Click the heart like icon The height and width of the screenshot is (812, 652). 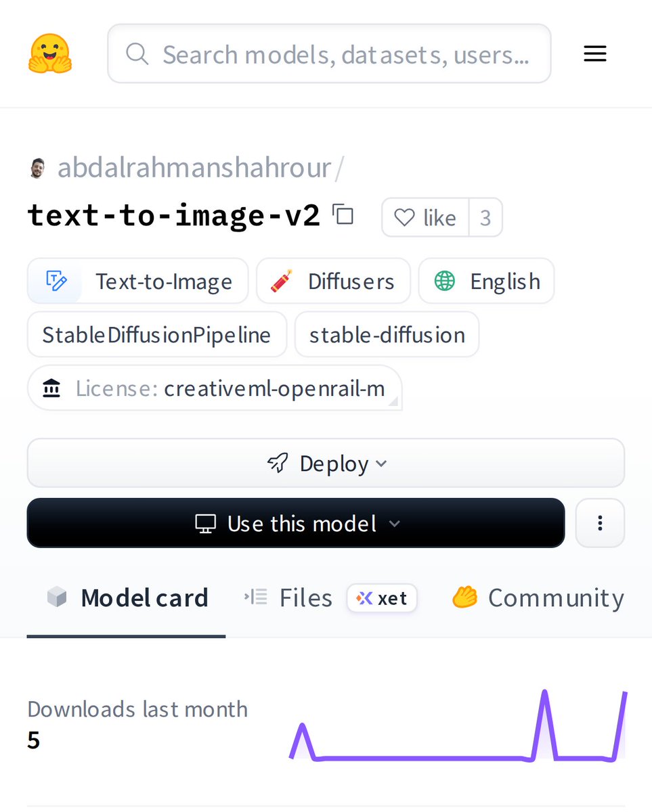click(404, 218)
